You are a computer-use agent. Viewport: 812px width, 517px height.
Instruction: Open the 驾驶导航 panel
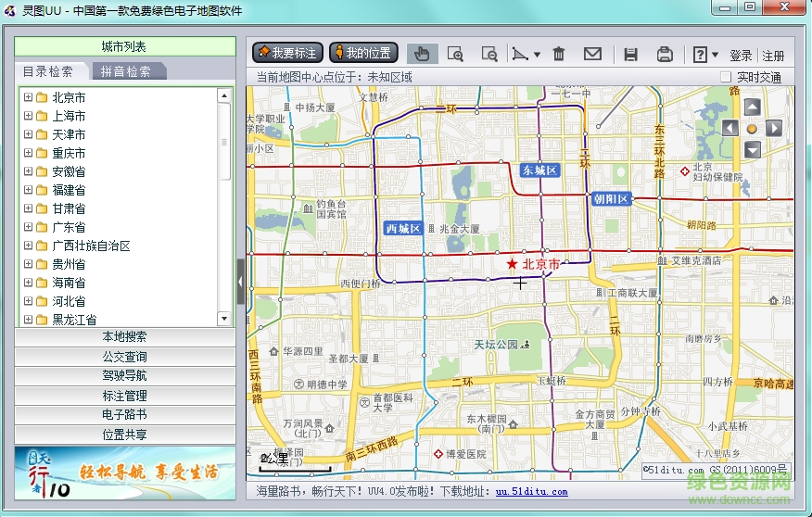coord(124,376)
